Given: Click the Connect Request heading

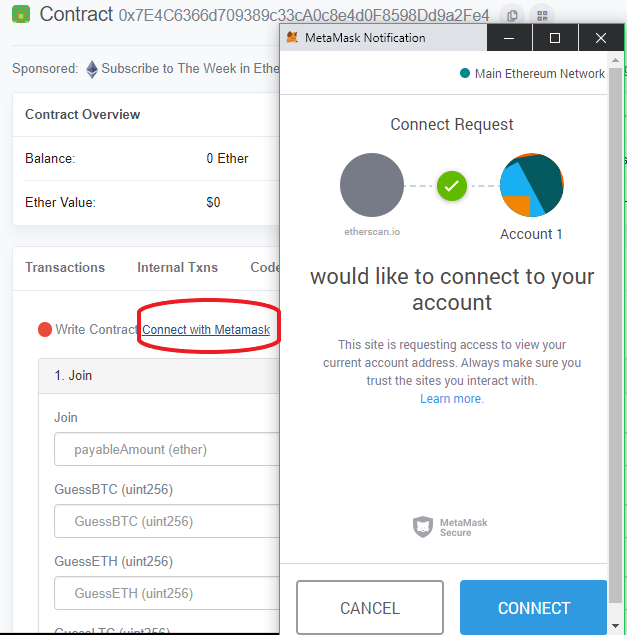Looking at the screenshot, I should (x=452, y=124).
